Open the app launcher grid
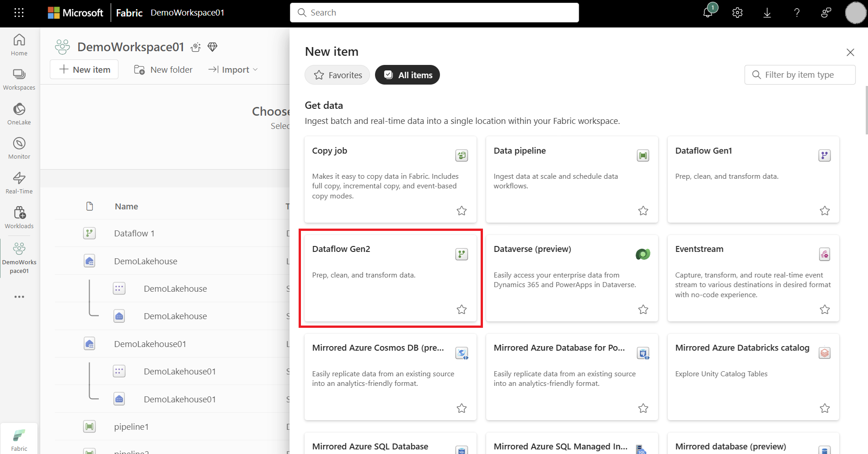The image size is (868, 454). tap(19, 13)
